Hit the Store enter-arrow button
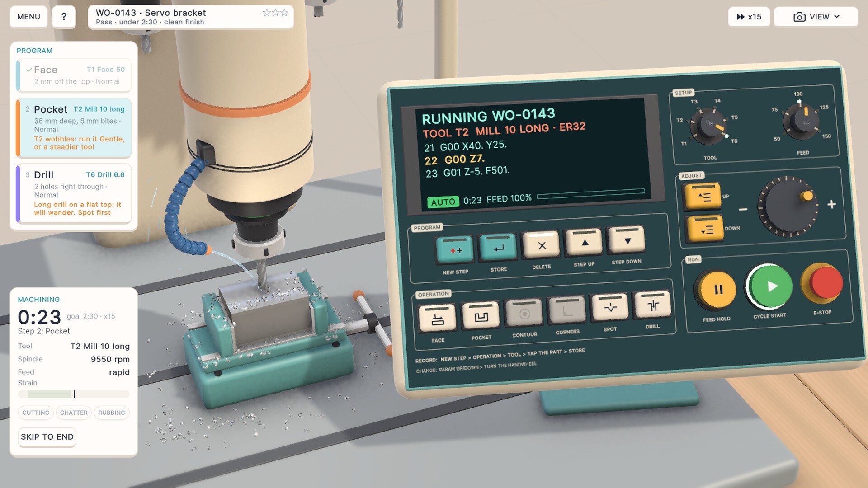The width and height of the screenshot is (868, 488). click(498, 248)
